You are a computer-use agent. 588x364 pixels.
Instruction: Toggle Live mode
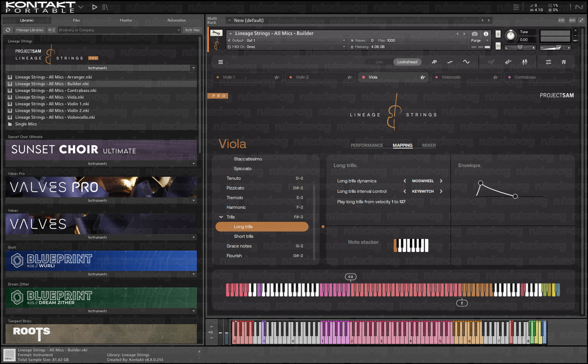[x=379, y=62]
